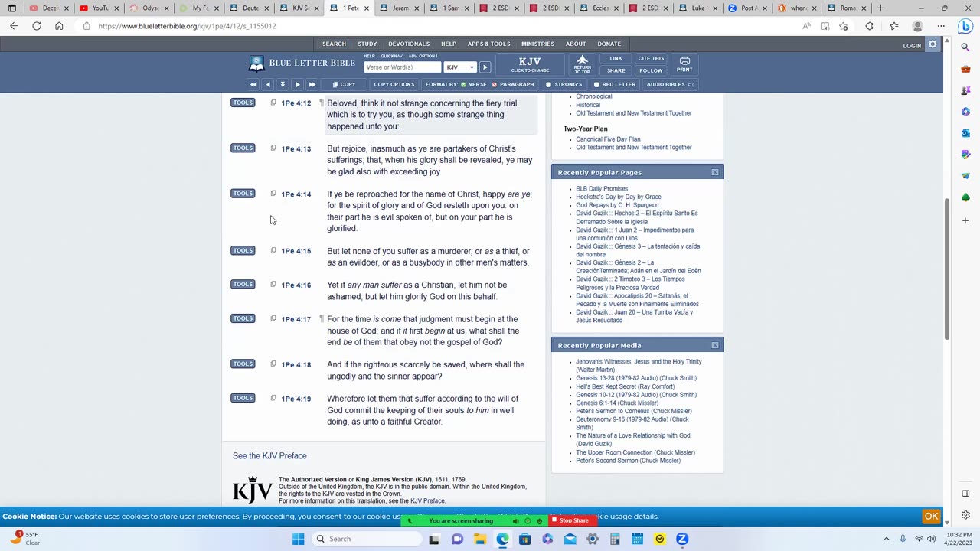Open the STUDY menu

point(367,44)
